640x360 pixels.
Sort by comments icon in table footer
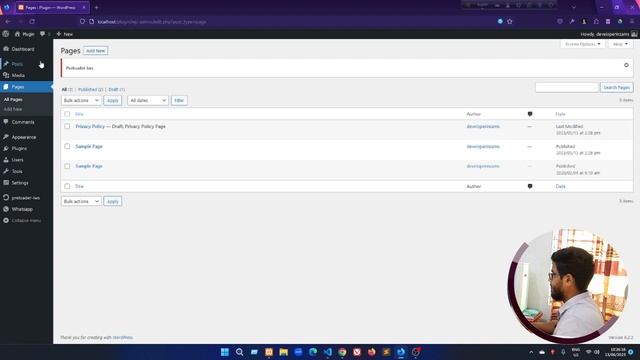(x=530, y=187)
